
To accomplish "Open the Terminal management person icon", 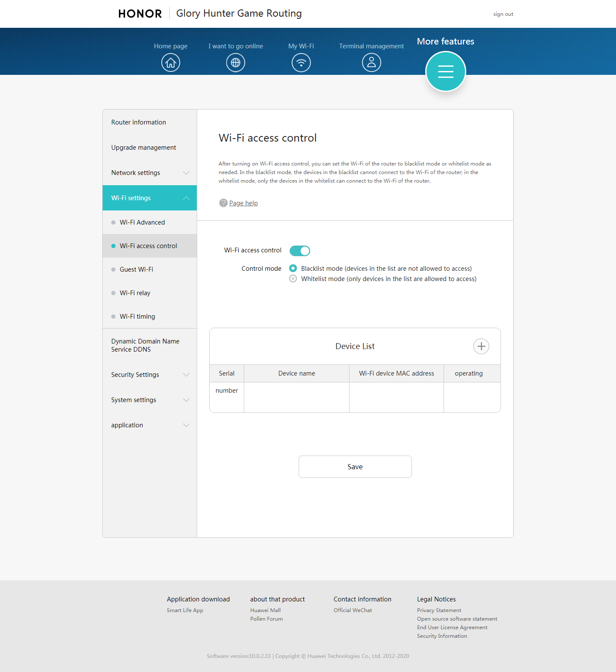I will coord(371,62).
